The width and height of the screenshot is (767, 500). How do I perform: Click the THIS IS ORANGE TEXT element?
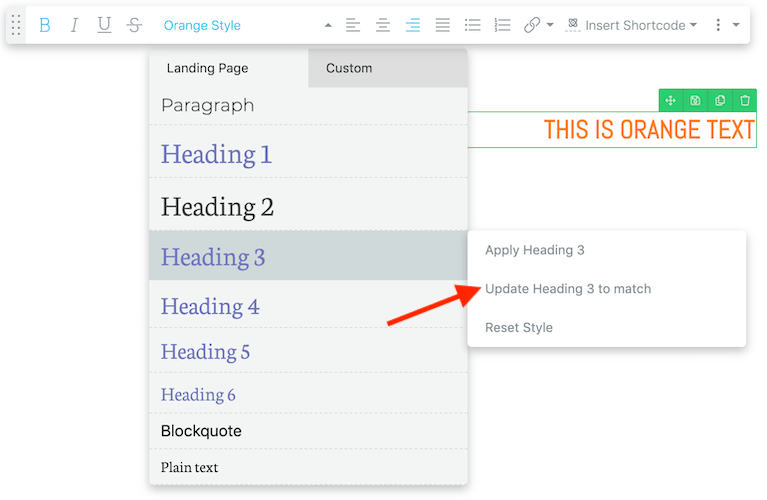coord(650,130)
